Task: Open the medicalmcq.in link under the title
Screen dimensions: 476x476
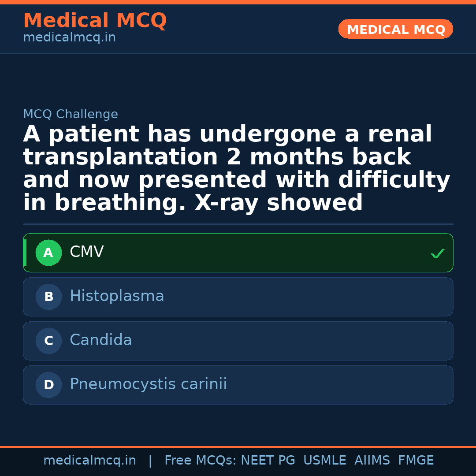Action: 69,38
